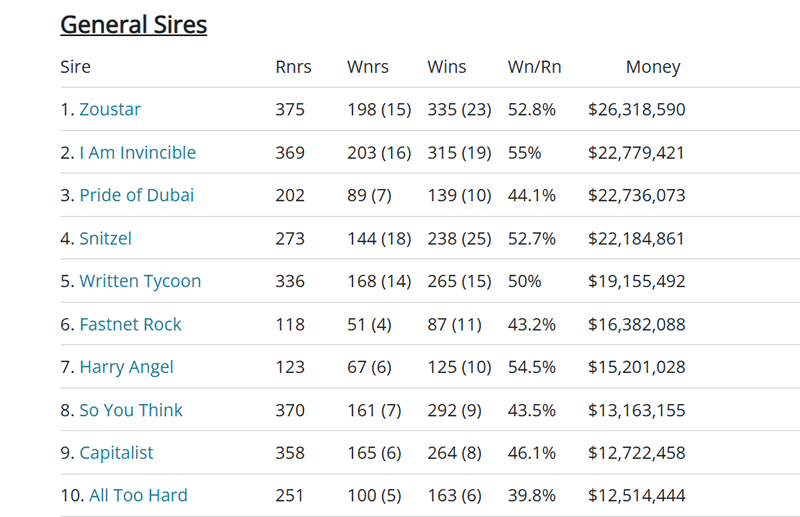Click the Fastnet Rock link
The image size is (800, 517).
[x=130, y=325]
